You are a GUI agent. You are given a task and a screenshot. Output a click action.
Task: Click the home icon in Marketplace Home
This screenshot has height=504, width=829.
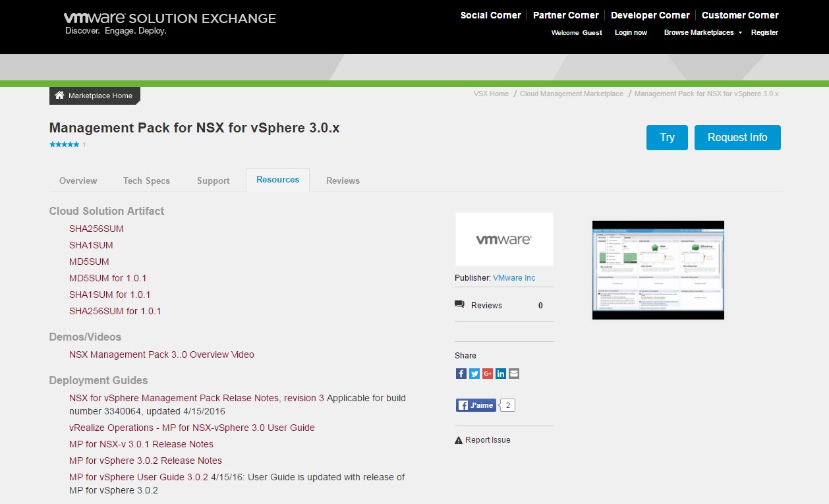[x=59, y=96]
